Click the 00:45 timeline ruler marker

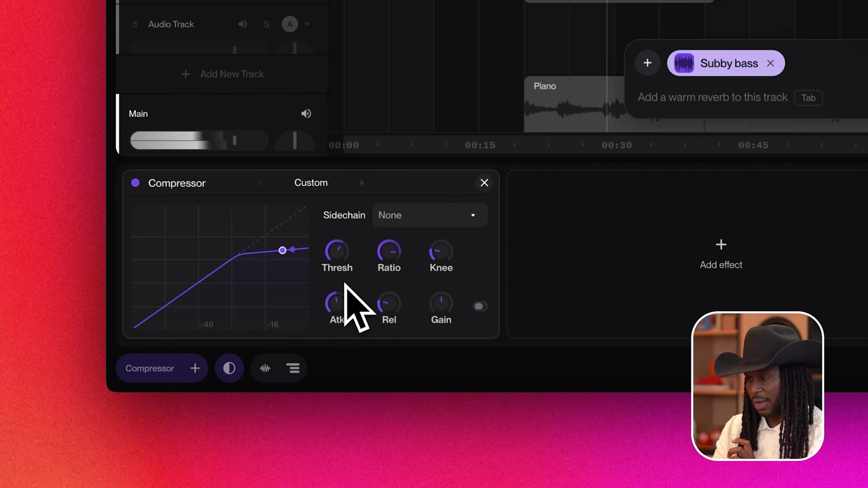point(753,145)
